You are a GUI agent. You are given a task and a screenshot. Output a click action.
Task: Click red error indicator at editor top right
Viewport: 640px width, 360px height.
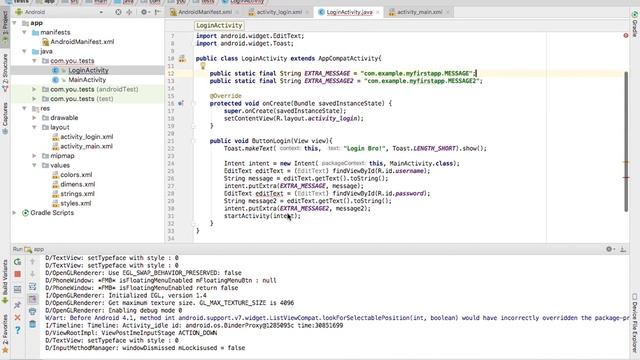coord(626,36)
